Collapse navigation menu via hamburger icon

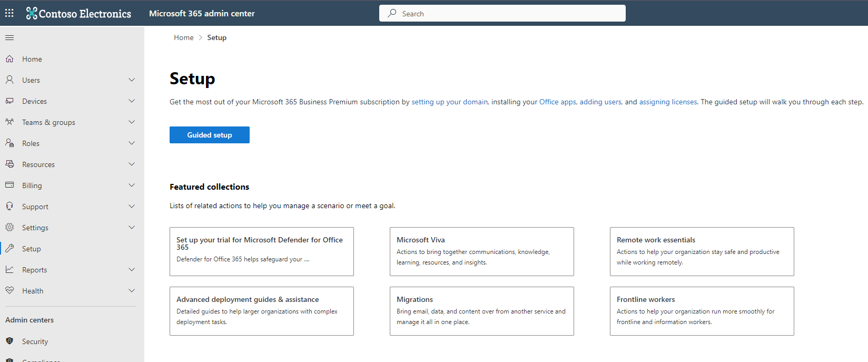pos(9,37)
